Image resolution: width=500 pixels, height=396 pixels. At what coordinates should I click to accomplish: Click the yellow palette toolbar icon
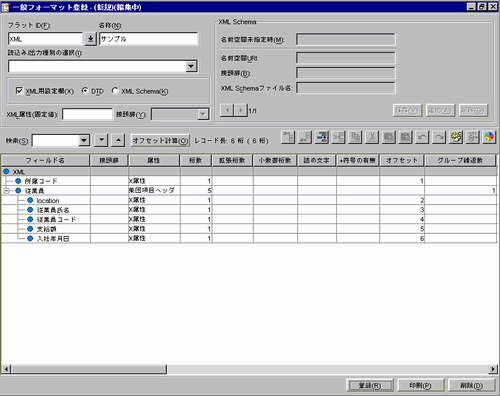click(456, 137)
